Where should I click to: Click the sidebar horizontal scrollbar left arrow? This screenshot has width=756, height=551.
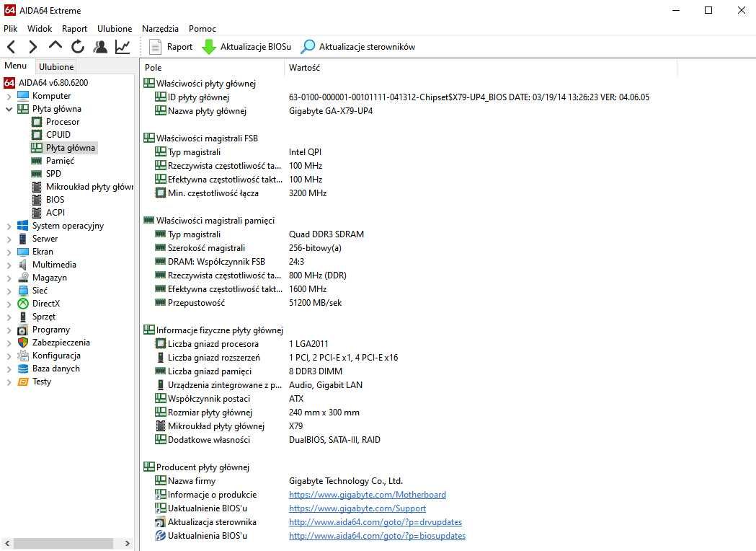(x=6, y=543)
